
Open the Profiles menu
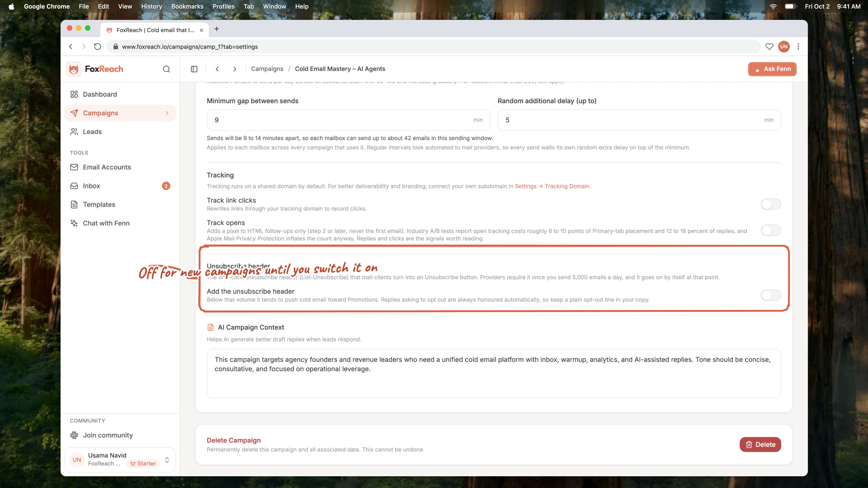tap(223, 6)
